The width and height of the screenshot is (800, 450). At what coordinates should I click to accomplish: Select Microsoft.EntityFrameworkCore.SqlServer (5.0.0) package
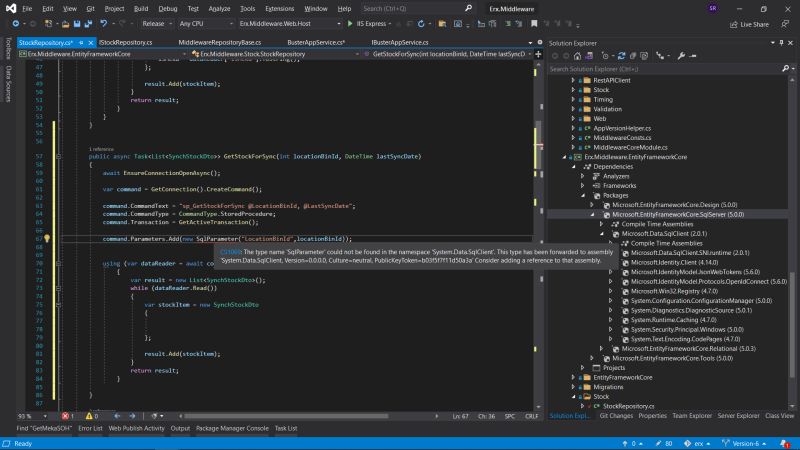(x=678, y=214)
